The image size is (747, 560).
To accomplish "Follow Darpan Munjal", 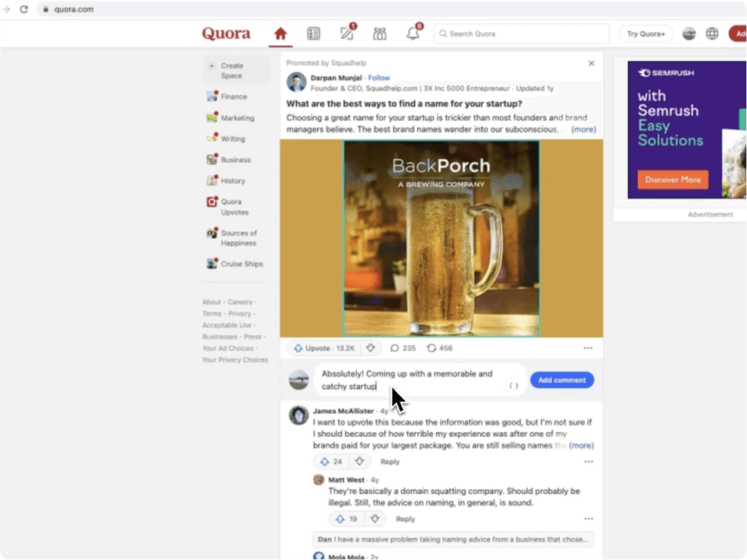I will pyautogui.click(x=379, y=78).
